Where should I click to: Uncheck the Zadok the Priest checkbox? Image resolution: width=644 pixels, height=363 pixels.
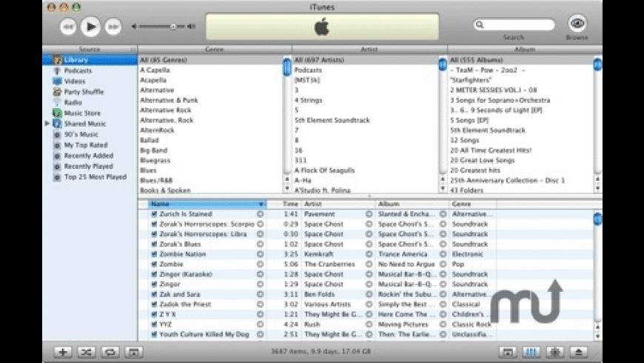point(154,304)
